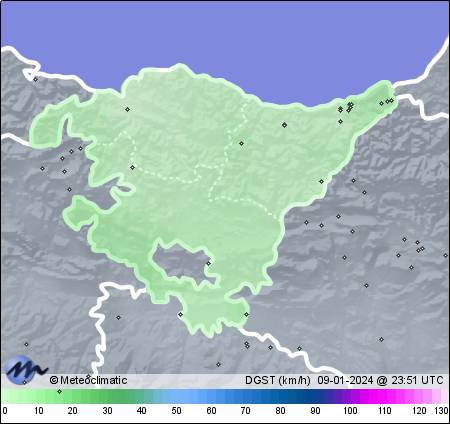Image resolution: width=450 pixels, height=424 pixels.
Task: Click the 0 label at scale start
Action: 5,411
